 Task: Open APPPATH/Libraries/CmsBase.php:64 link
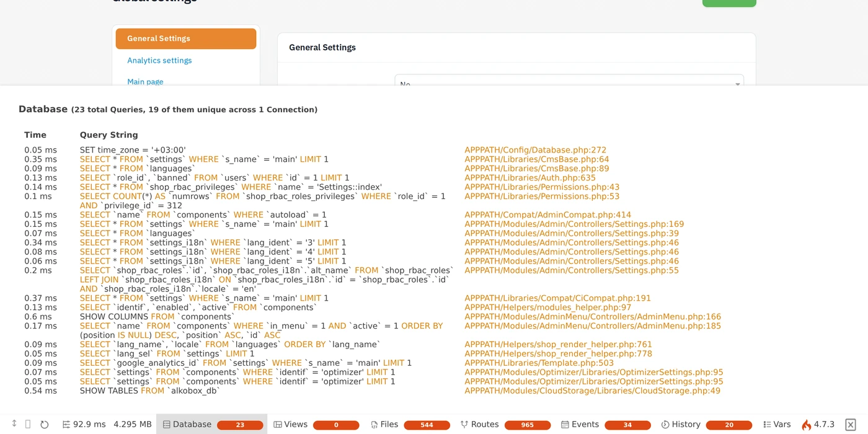tap(536, 159)
